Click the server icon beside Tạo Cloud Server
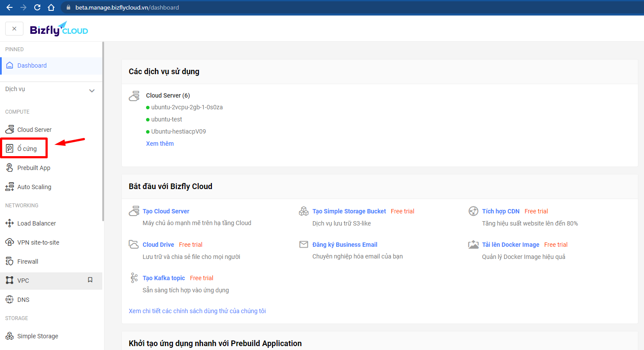The width and height of the screenshot is (644, 350). [134, 211]
